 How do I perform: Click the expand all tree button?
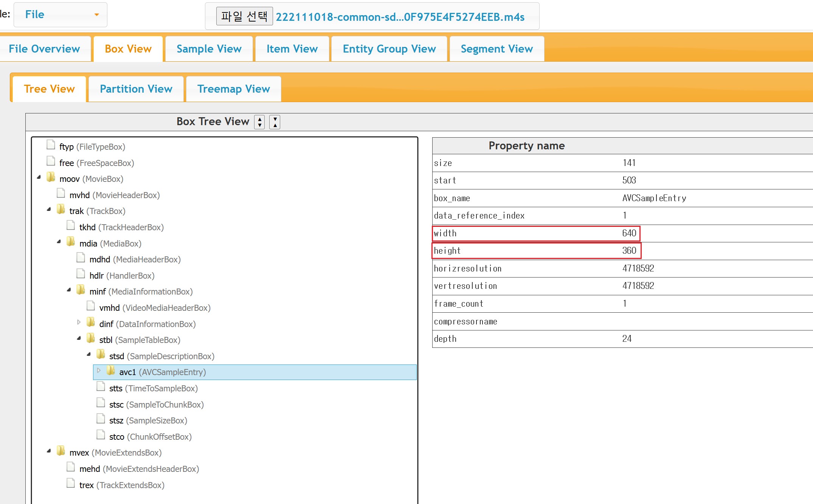(259, 122)
